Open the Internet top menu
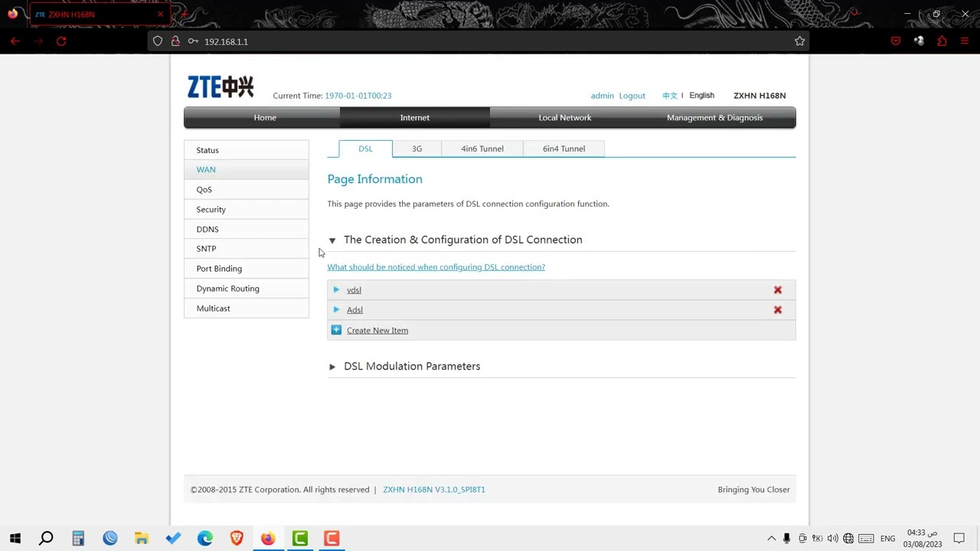Screen dimensions: 980x551 pos(415,118)
